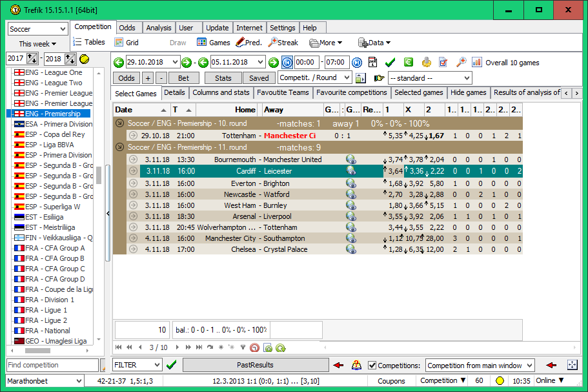The image size is (588, 392).
Task: Increment the 2018 season year stepper
Action: click(68, 56)
